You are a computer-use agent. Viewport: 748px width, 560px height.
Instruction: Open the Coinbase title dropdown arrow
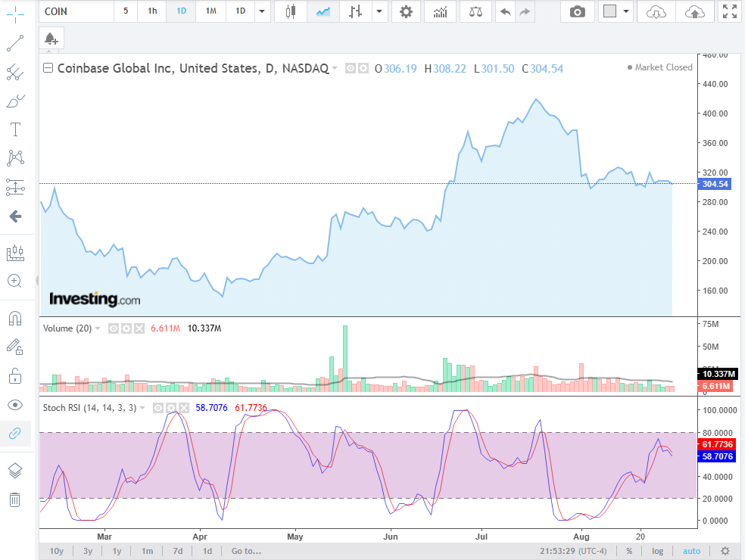pyautogui.click(x=335, y=68)
